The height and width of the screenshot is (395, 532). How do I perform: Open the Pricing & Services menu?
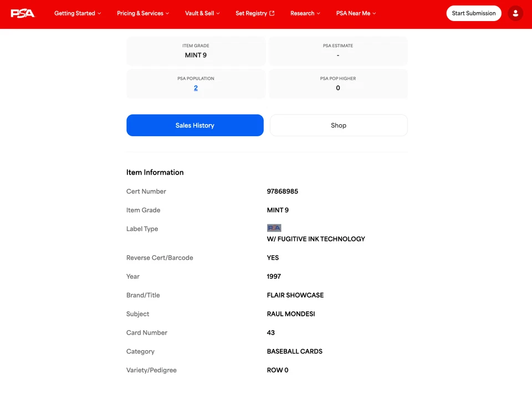[x=143, y=13]
